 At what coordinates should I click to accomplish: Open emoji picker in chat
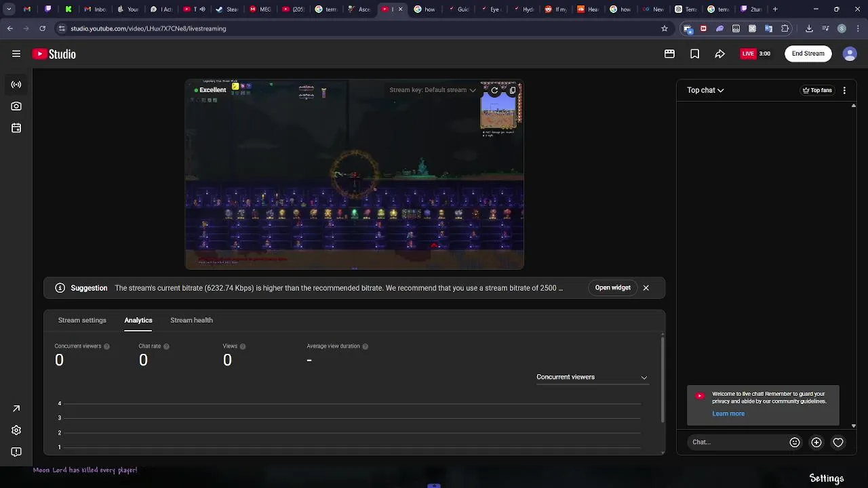tap(795, 442)
